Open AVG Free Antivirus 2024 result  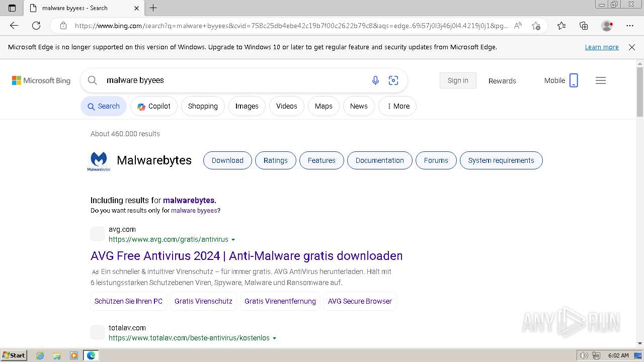[x=247, y=256]
